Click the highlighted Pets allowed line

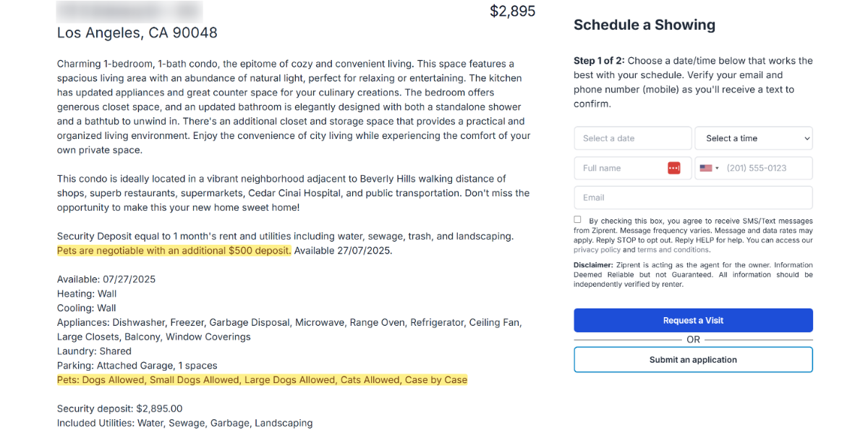pyautogui.click(x=262, y=380)
